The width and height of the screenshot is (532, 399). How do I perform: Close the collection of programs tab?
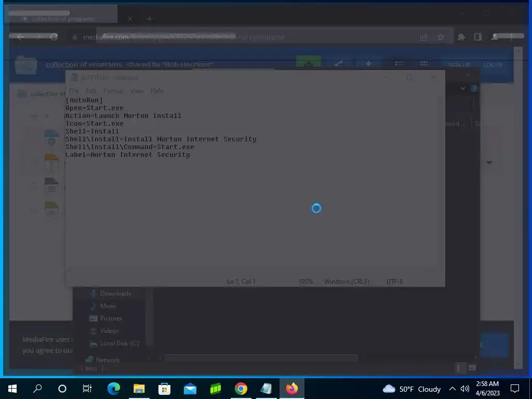point(129,19)
